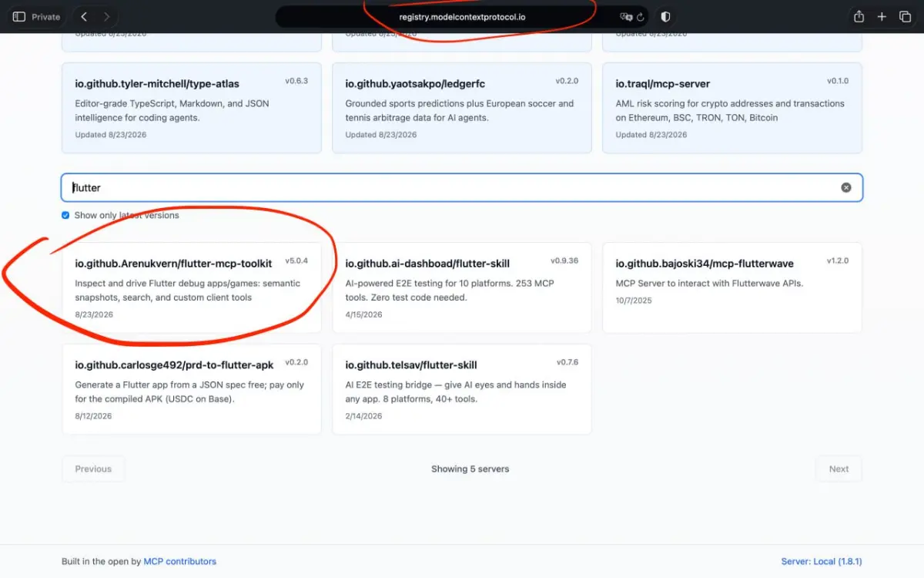This screenshot has width=924, height=578.
Task: Open the io.github.bajoski34/mcp-flutterwave card
Action: tap(732, 287)
